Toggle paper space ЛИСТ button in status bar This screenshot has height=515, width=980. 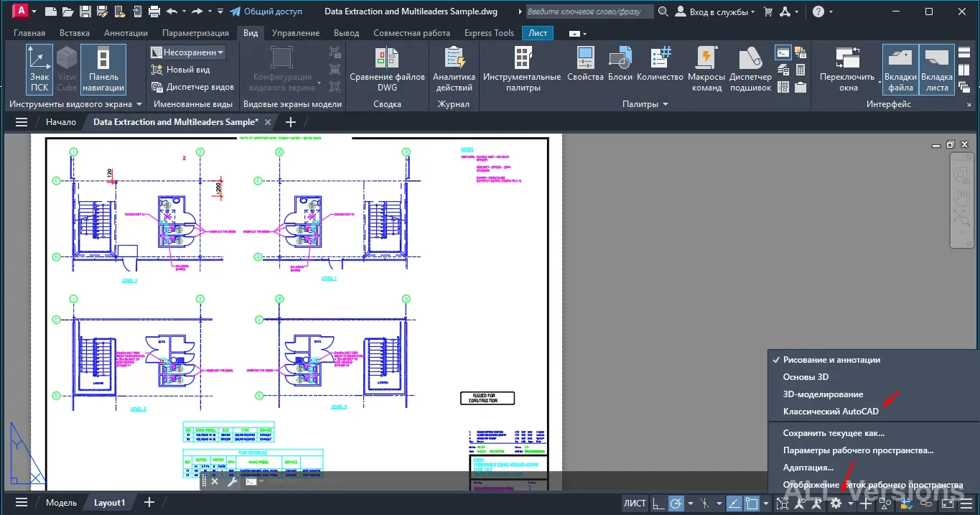635,504
